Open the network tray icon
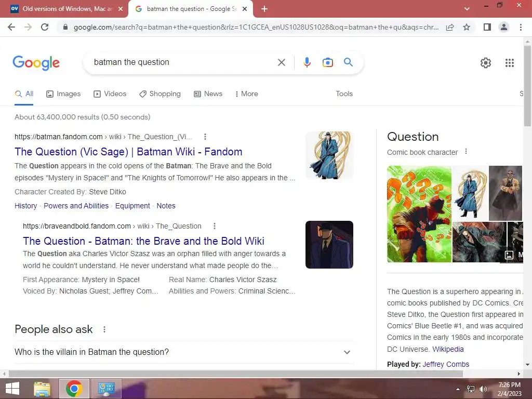Image resolution: width=532 pixels, height=399 pixels. click(x=471, y=389)
